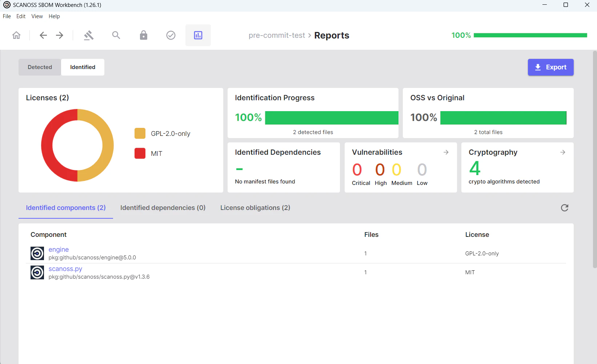Image resolution: width=597 pixels, height=364 pixels.
Task: Click the refresh icon beside the tabs
Action: 565,208
